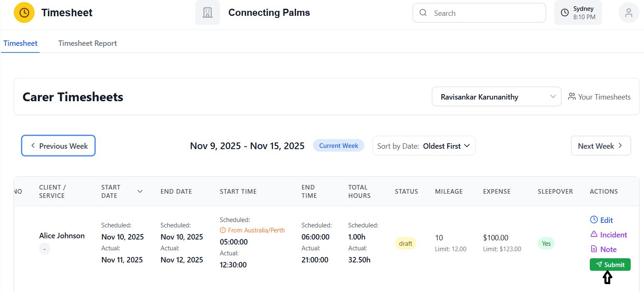Click the orange timezone warning icon

point(223,230)
